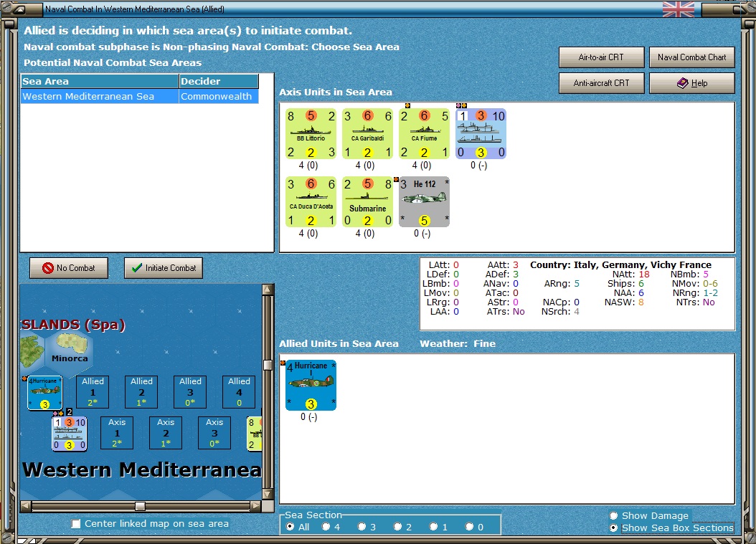The image size is (756, 544).
Task: Select Western Mediterranean Sea row in list
Action: (x=140, y=96)
